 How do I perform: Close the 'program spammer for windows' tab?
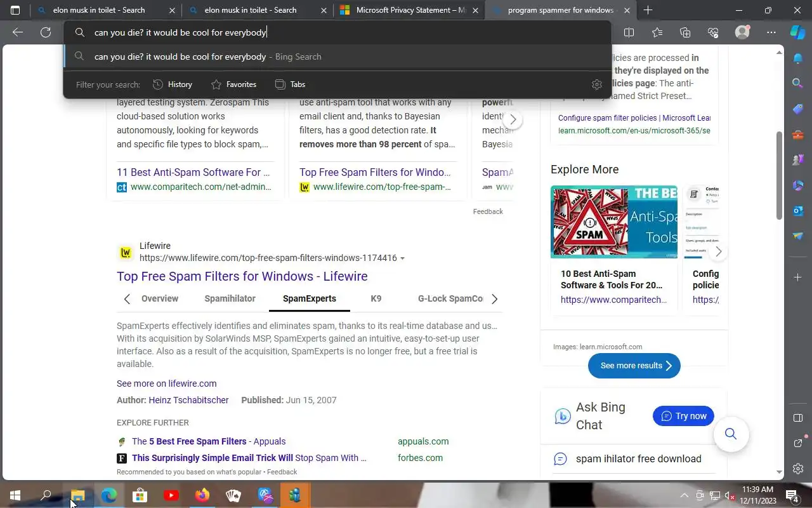627,10
